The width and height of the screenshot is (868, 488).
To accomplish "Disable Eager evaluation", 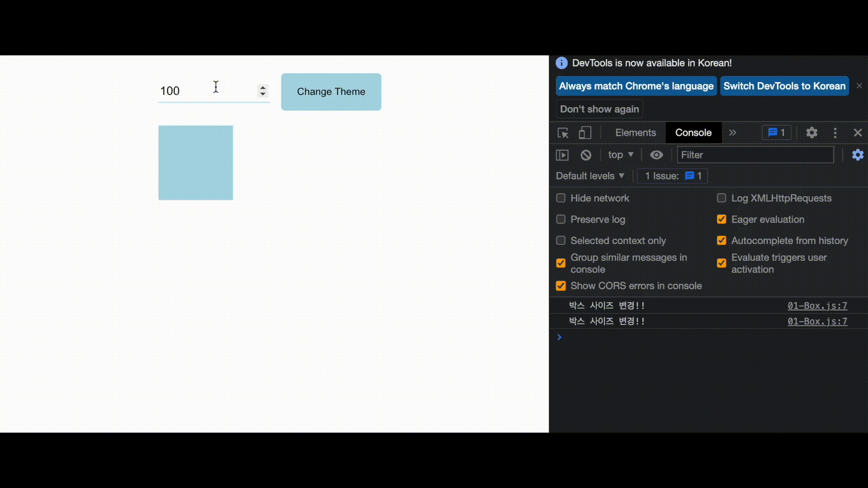I will (x=721, y=219).
